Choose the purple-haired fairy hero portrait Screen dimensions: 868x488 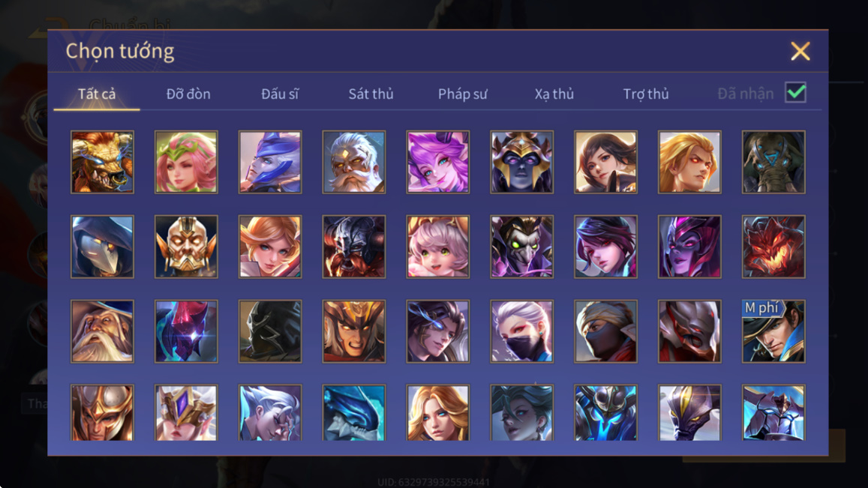438,162
